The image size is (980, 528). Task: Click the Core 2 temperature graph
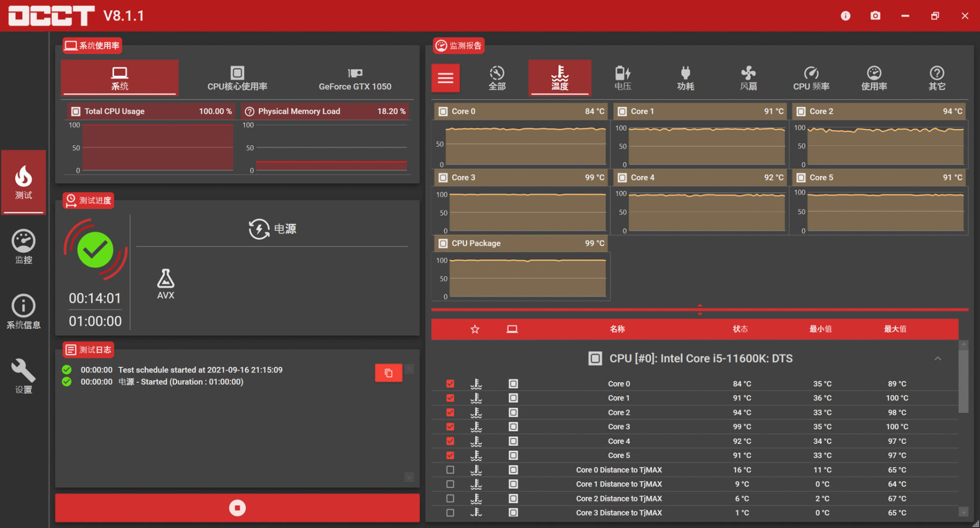point(886,146)
